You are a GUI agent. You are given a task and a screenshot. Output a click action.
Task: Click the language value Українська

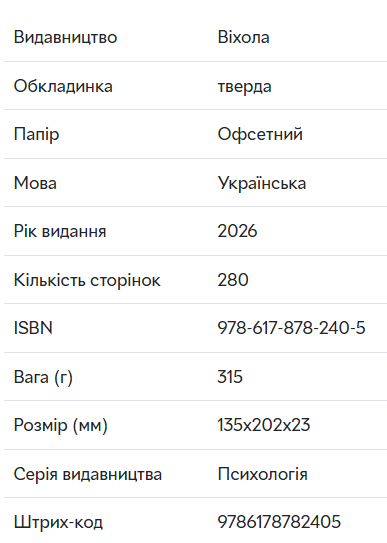click(x=262, y=183)
